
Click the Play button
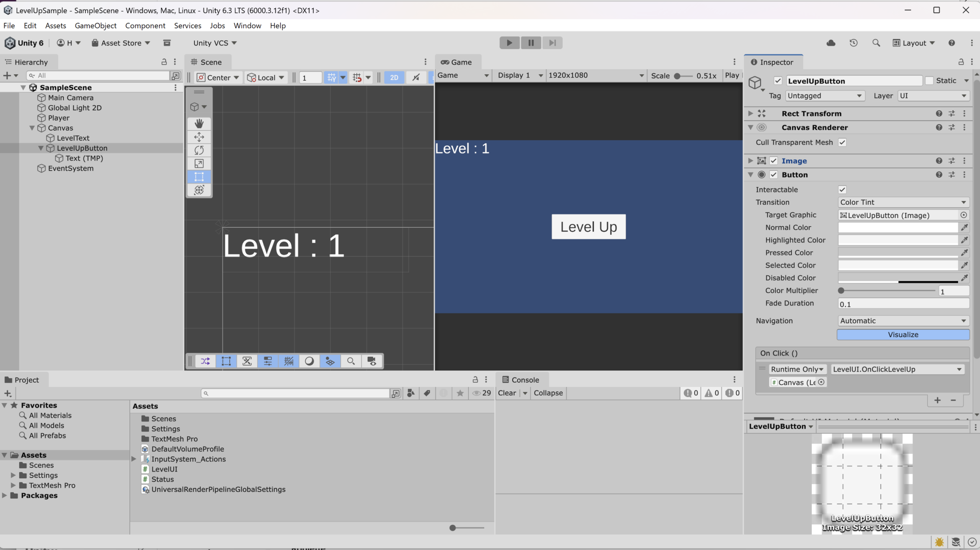[x=509, y=43]
